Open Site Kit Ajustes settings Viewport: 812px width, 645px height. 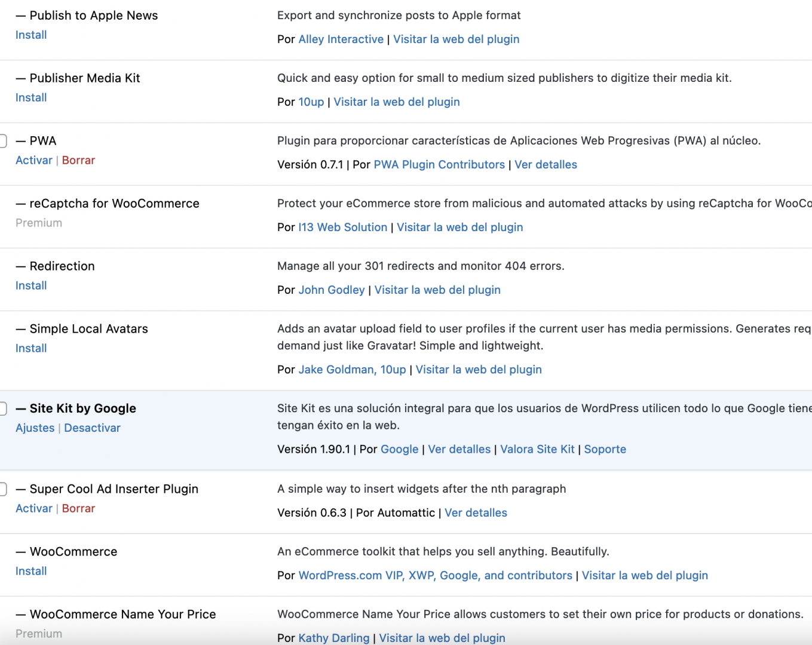tap(35, 428)
